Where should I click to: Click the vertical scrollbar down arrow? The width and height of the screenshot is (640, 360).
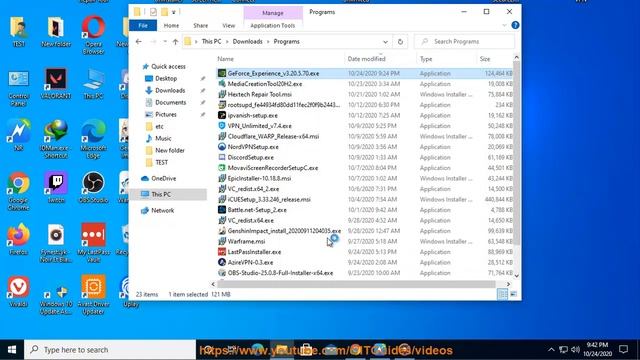(516, 276)
